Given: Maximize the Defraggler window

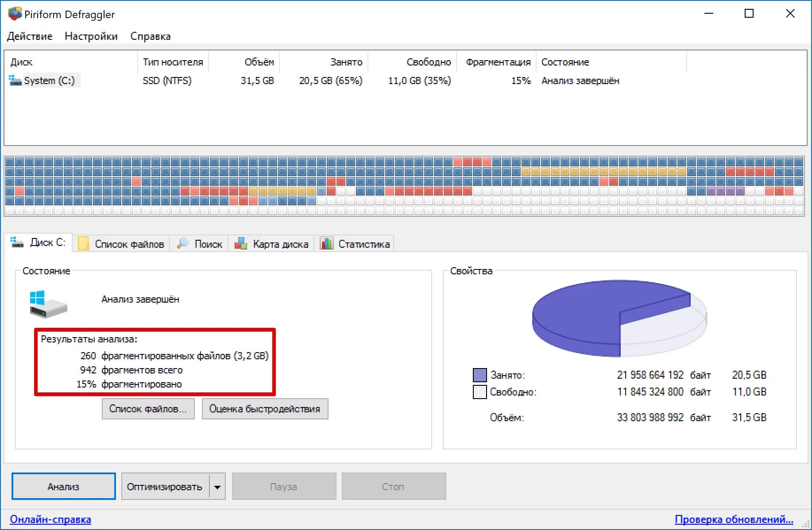Looking at the screenshot, I should coord(749,14).
